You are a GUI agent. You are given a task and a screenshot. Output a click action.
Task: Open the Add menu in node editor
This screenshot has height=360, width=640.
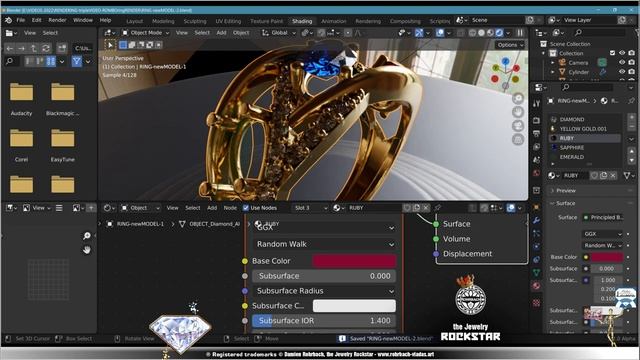[212, 208]
